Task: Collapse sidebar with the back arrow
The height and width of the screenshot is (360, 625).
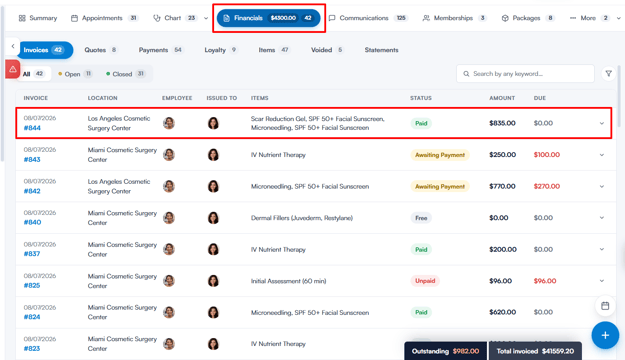Action: pyautogui.click(x=13, y=46)
